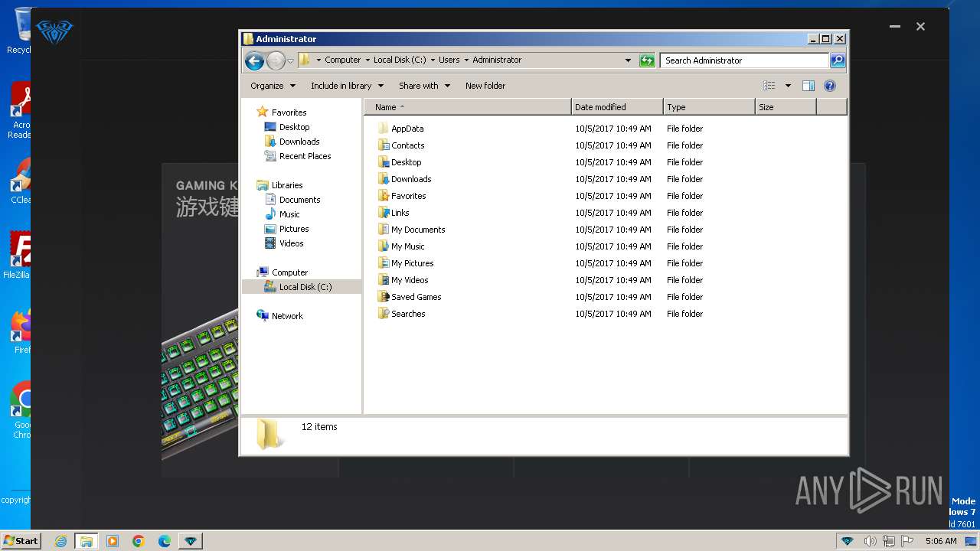This screenshot has height=551, width=980.
Task: Select the Contacts folder icon
Action: pos(384,145)
